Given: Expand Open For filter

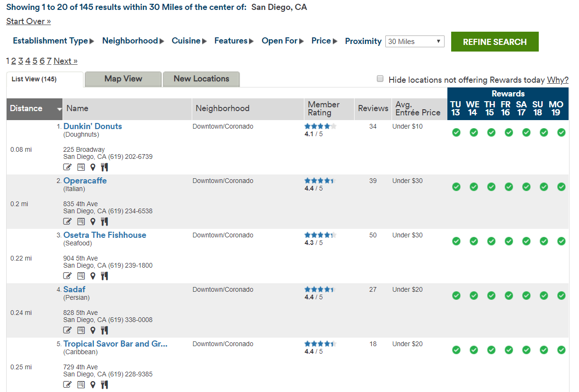Looking at the screenshot, I should click(283, 41).
